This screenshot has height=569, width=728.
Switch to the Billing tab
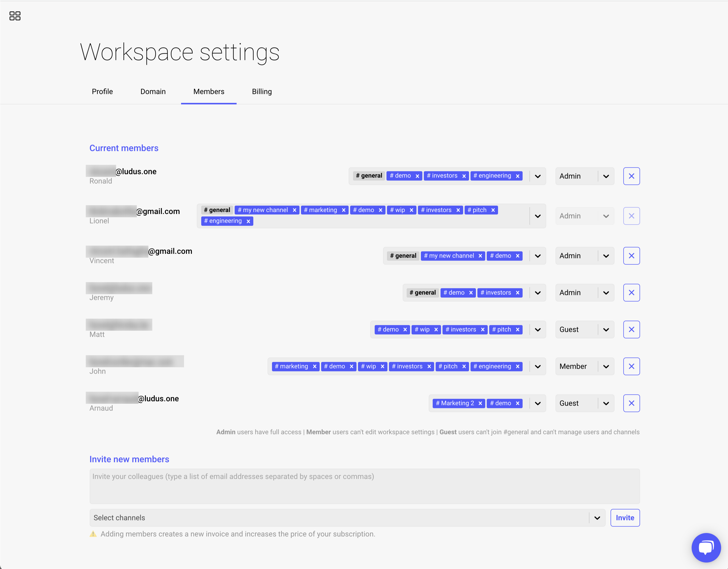pyautogui.click(x=262, y=91)
